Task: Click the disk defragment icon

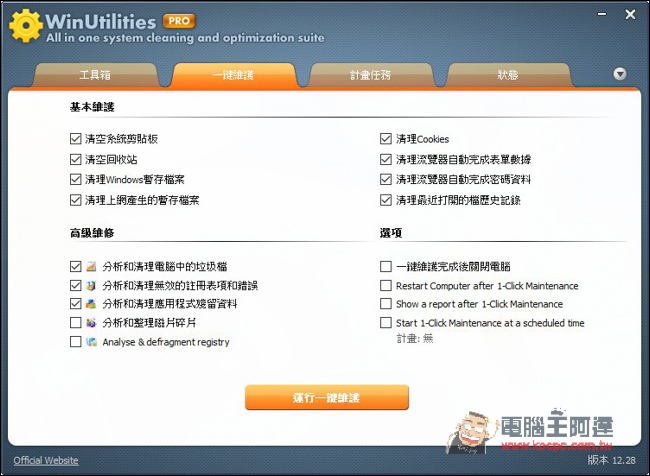Action: click(x=91, y=322)
